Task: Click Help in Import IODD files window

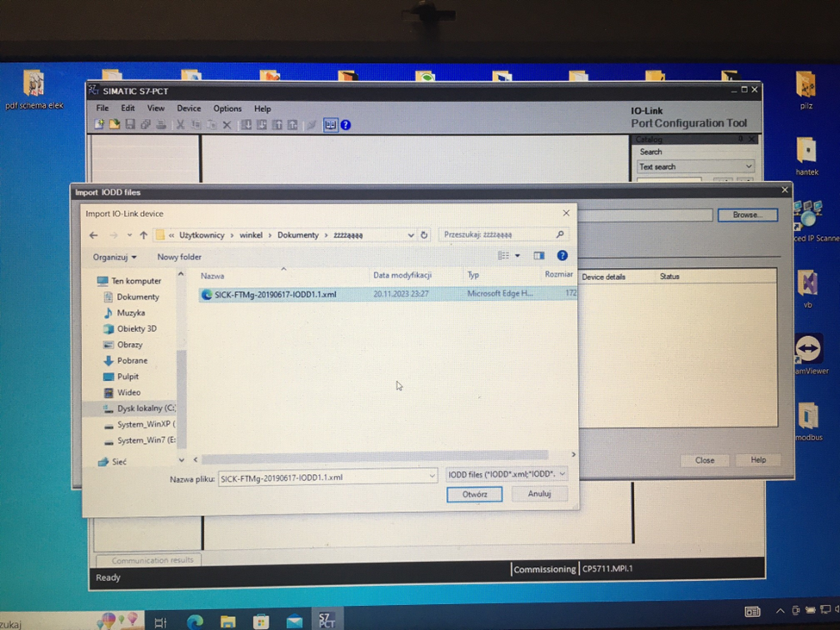Action: point(757,459)
